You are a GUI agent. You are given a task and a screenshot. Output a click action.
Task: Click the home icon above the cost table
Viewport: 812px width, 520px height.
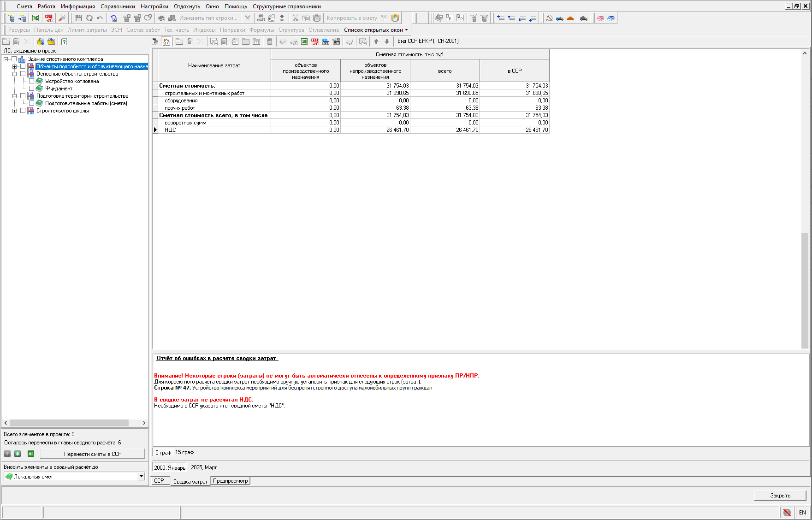[166, 41]
